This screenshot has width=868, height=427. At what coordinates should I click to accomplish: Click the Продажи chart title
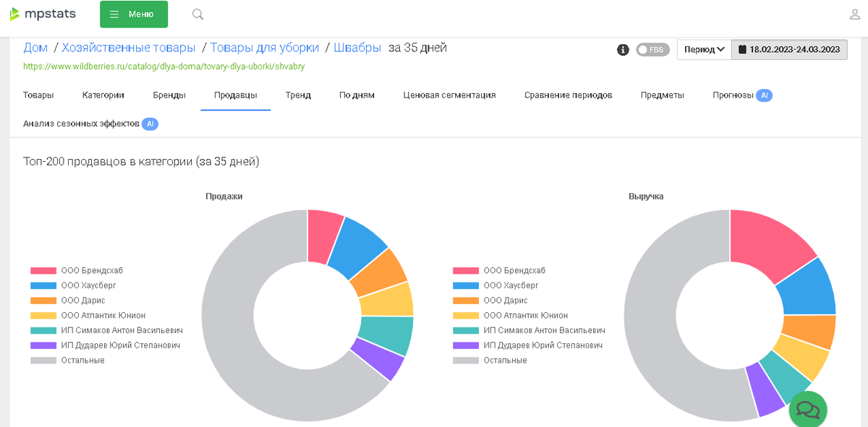tap(224, 196)
